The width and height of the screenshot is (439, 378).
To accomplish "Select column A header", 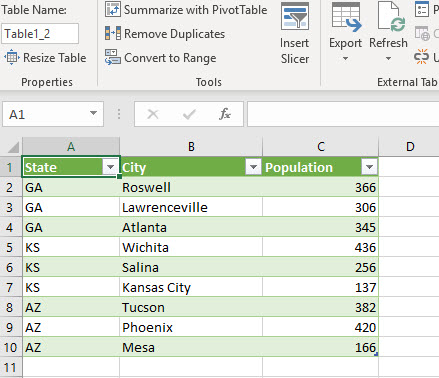I will (71, 147).
